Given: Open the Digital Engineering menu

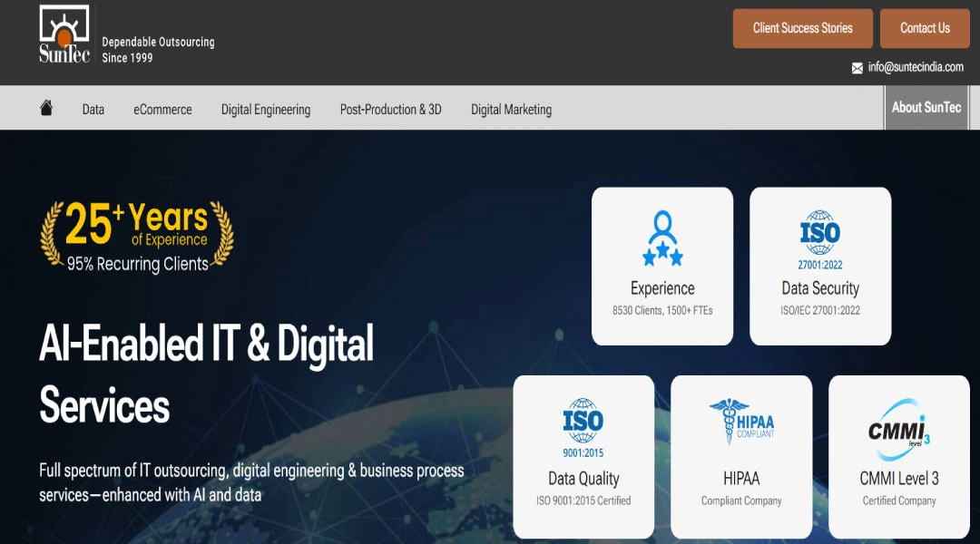Looking at the screenshot, I should coord(266,110).
